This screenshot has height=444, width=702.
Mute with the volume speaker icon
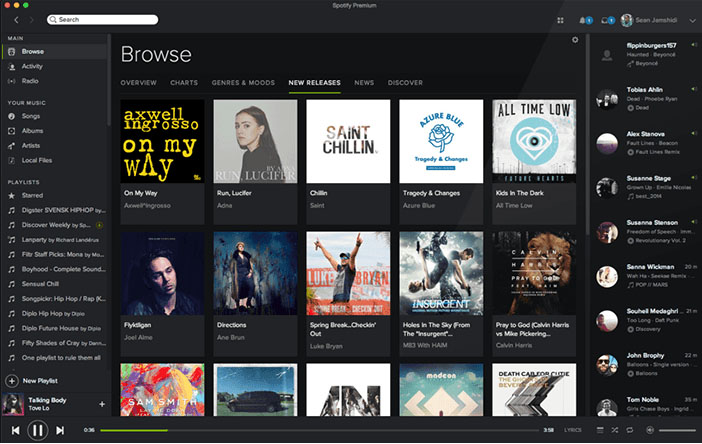pos(650,430)
